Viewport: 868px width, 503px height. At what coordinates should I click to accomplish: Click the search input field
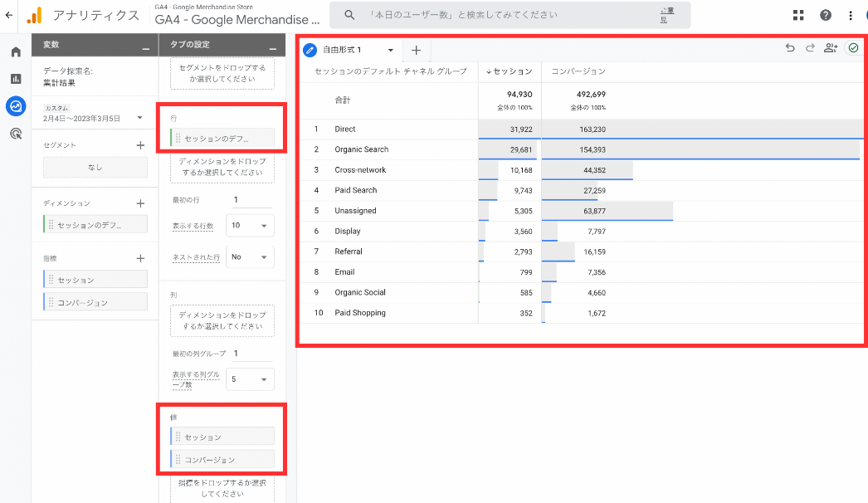coord(510,15)
